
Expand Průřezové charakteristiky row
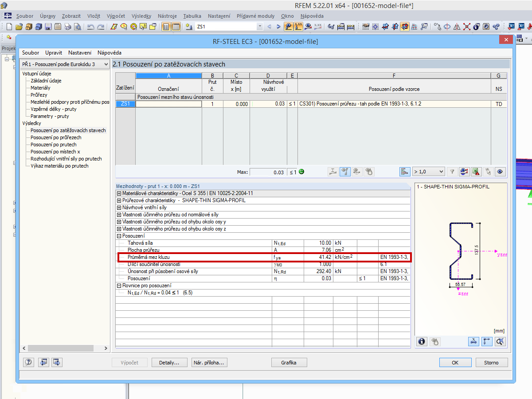click(119, 200)
